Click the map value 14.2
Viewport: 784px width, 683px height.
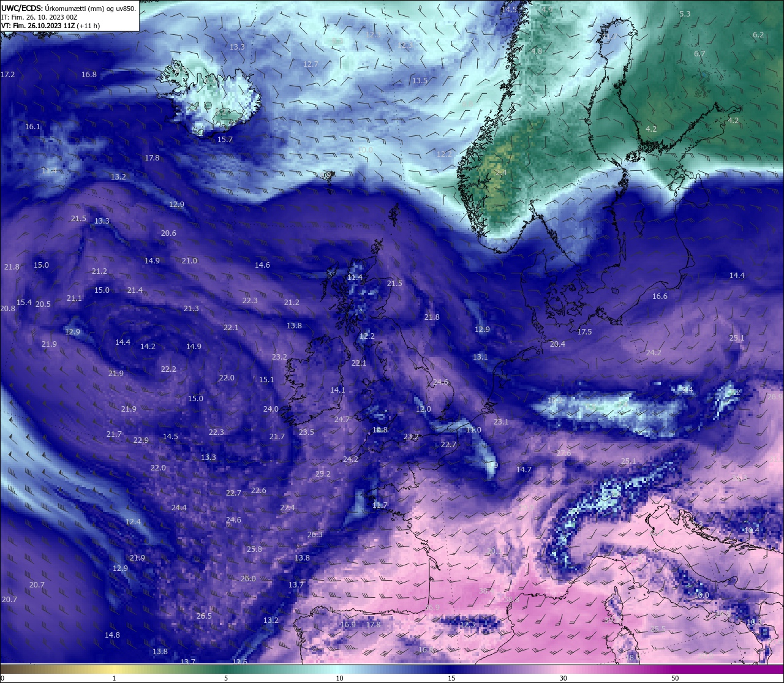coord(148,346)
